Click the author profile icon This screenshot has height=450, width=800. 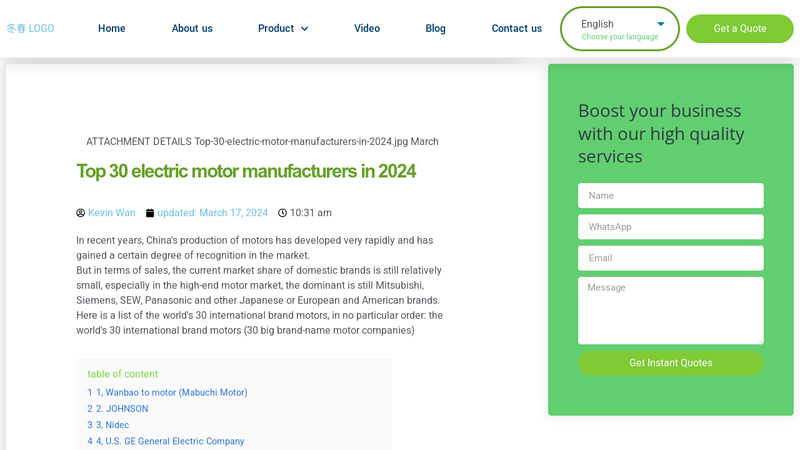tap(81, 213)
